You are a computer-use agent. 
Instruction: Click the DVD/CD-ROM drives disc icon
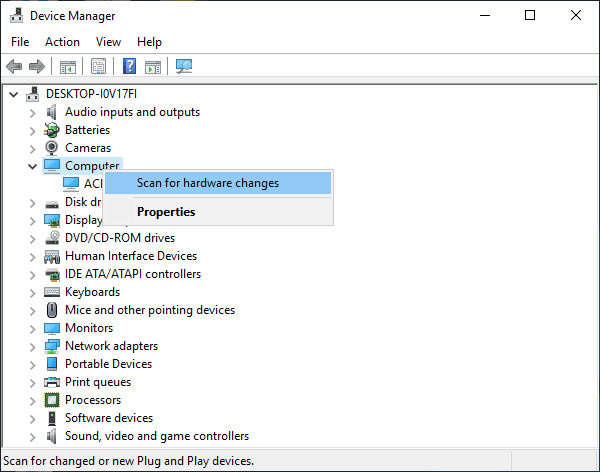click(x=52, y=238)
